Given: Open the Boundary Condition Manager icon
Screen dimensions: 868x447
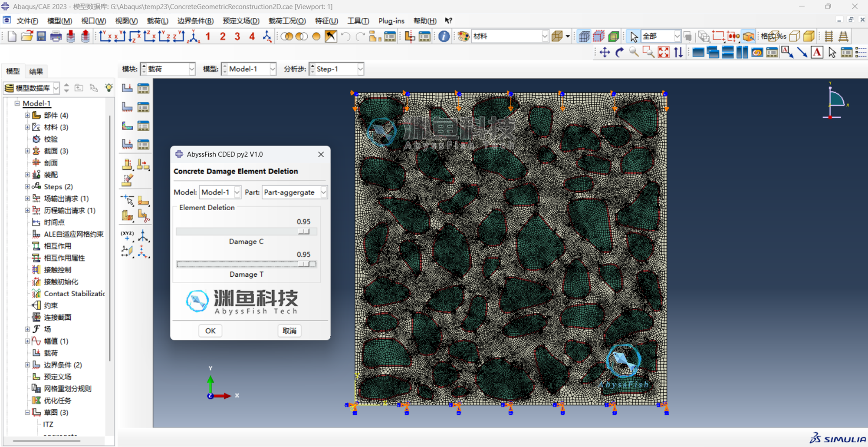Looking at the screenshot, I should 143,107.
